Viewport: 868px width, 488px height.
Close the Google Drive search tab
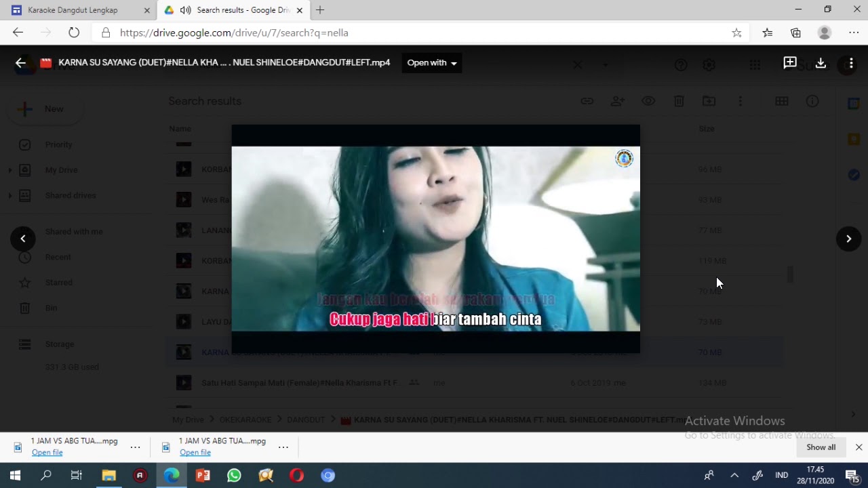pyautogui.click(x=299, y=10)
